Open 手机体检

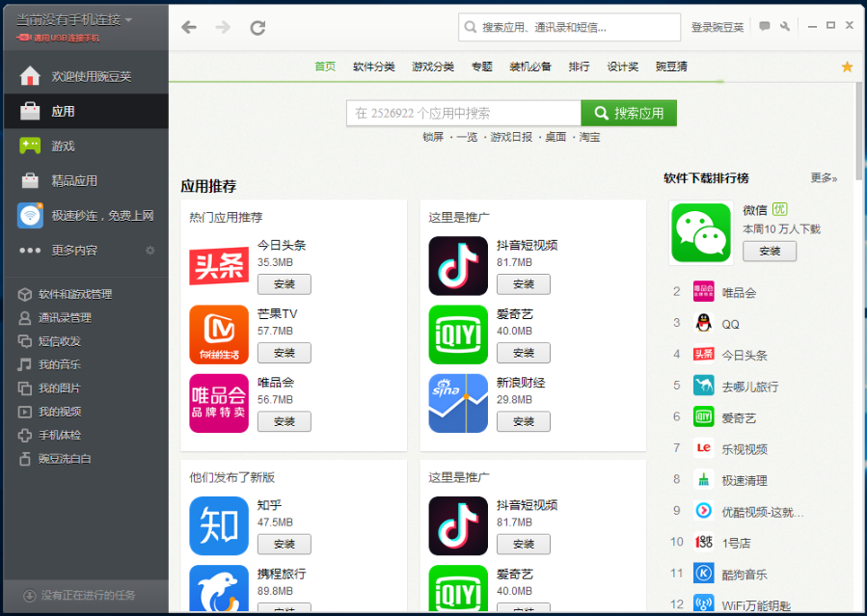[x=50, y=436]
